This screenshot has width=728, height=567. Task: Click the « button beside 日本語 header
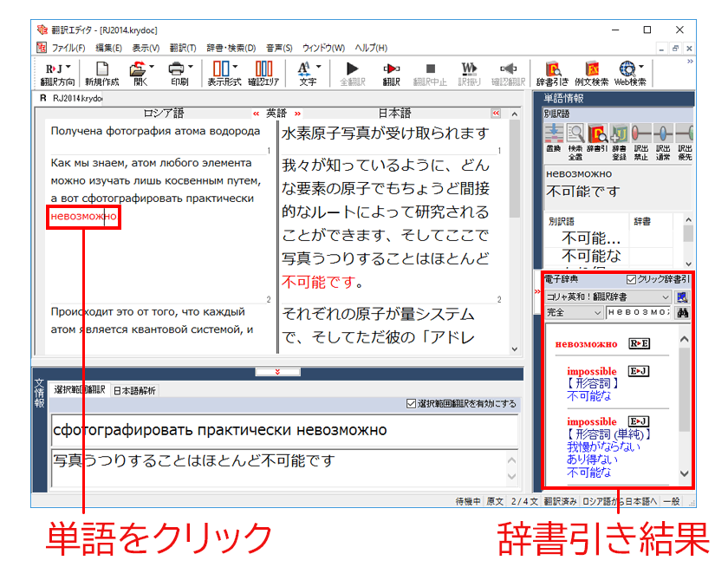[496, 114]
